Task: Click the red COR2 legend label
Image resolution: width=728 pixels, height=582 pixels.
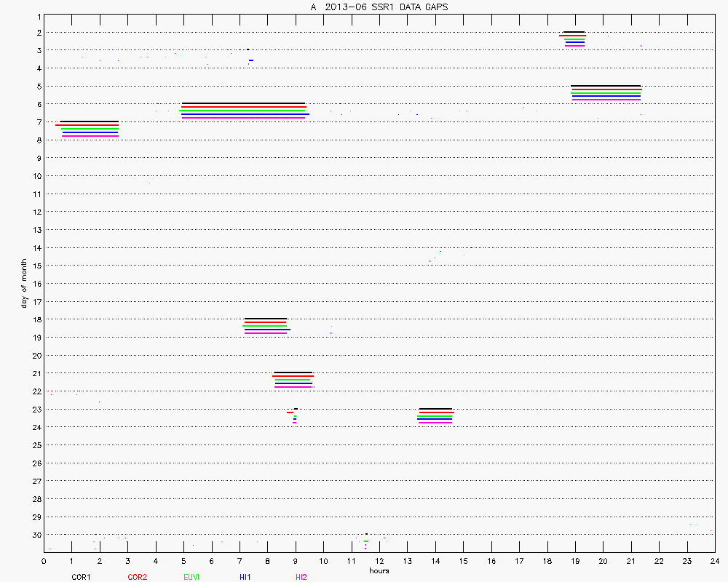Action: (137, 577)
